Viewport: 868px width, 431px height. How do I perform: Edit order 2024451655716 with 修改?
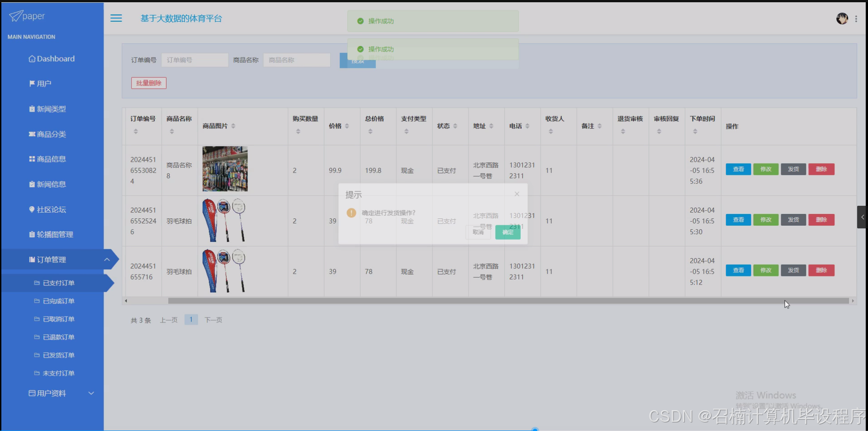click(766, 270)
